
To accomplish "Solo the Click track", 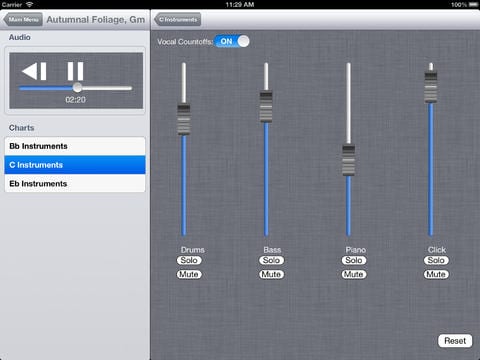I will 436,260.
